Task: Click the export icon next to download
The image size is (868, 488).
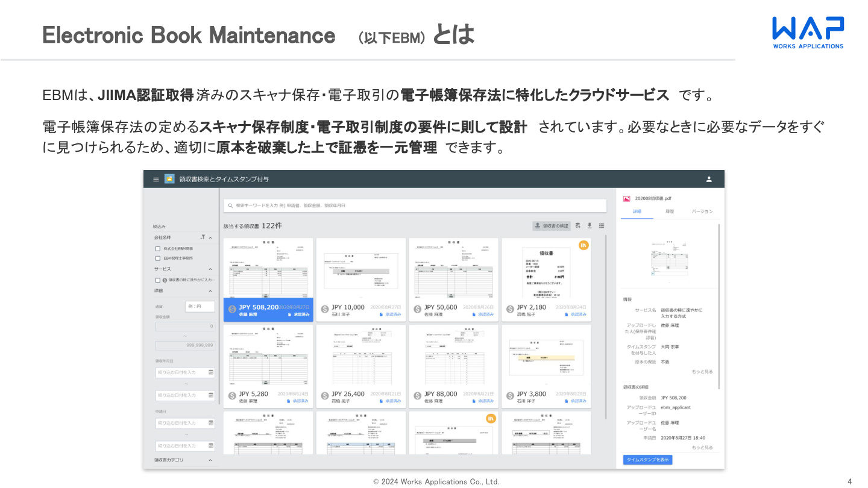Action: [x=578, y=226]
